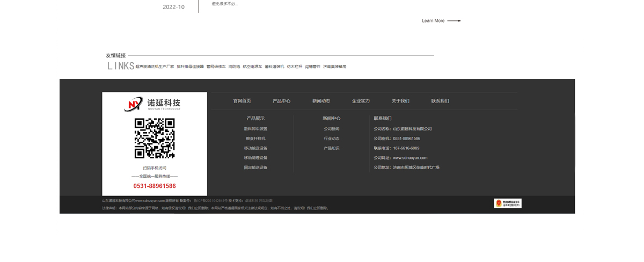Open 产品中心 in footer navigation
This screenshot has height=262, width=644.
pyautogui.click(x=282, y=101)
